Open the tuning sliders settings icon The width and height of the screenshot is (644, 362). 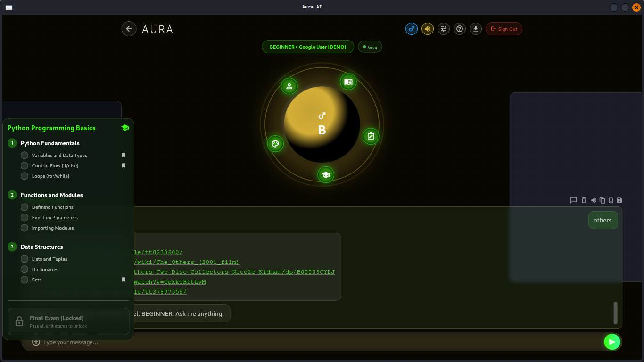(444, 29)
